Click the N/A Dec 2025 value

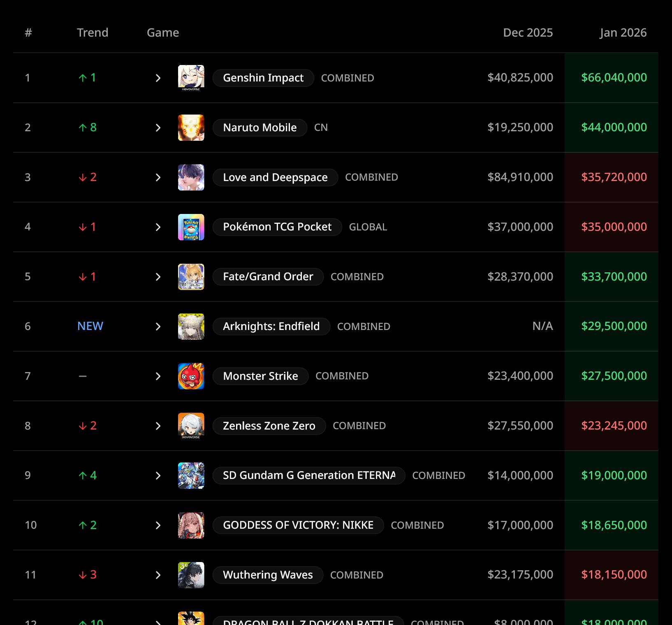pyautogui.click(x=543, y=326)
